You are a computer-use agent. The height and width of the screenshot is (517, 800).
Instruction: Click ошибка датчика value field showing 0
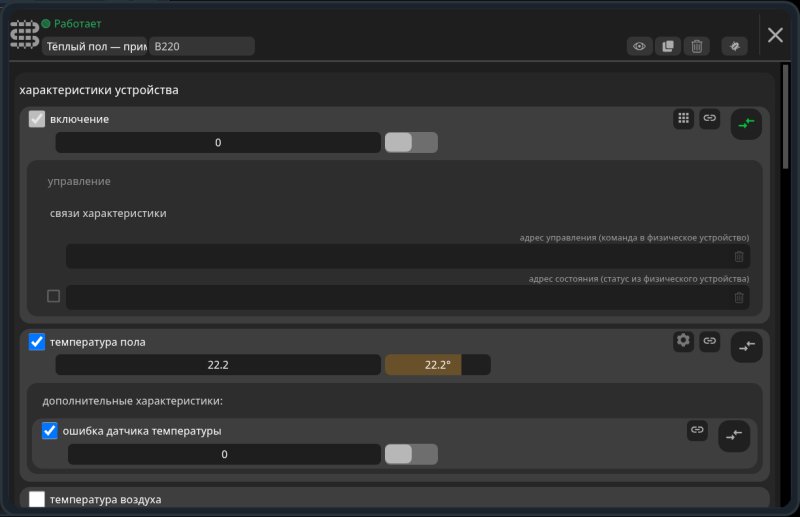224,454
